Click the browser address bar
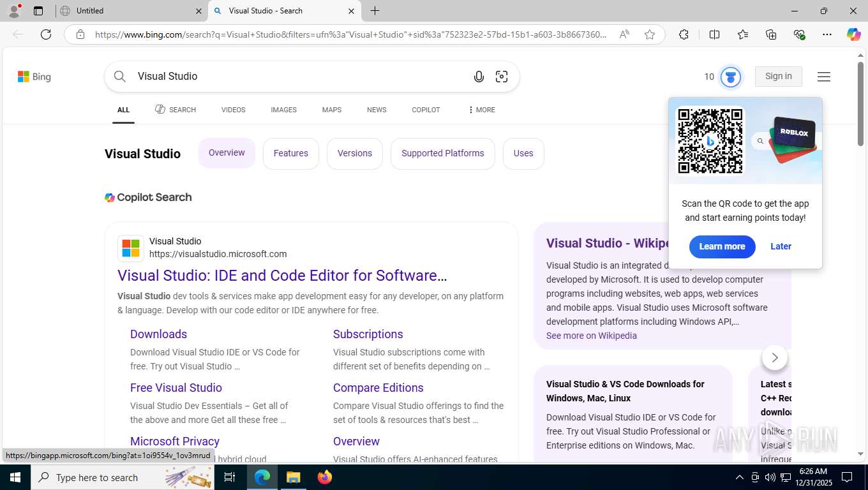Image resolution: width=868 pixels, height=490 pixels. click(x=351, y=34)
